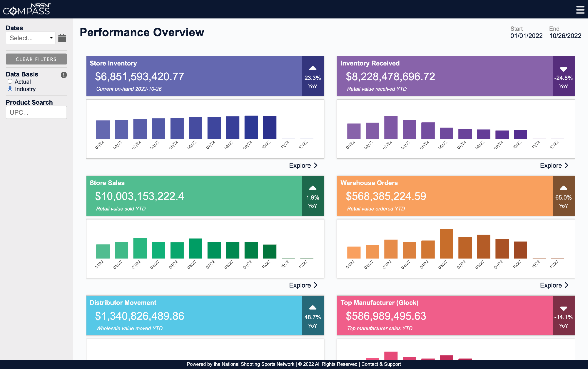Click the Warehouse Orders value $568,385,224.59

[386, 196]
